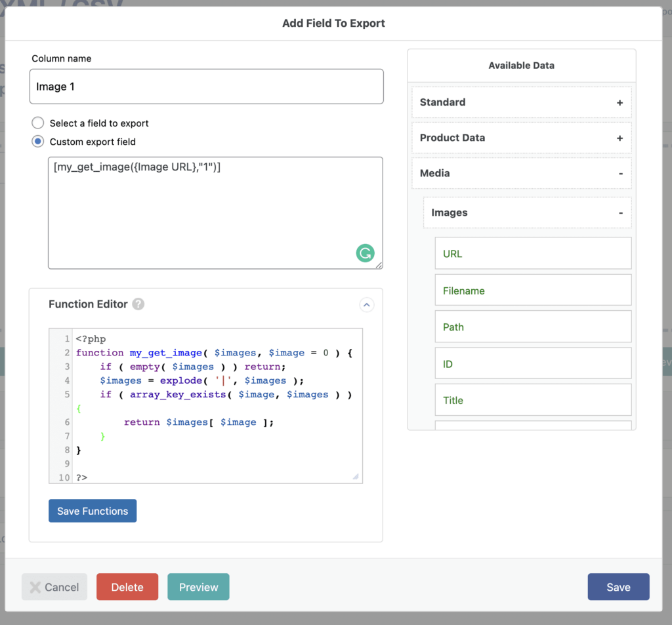Choose the 'Custom export field' option
Viewport: 672px width, 625px height.
coord(37,142)
